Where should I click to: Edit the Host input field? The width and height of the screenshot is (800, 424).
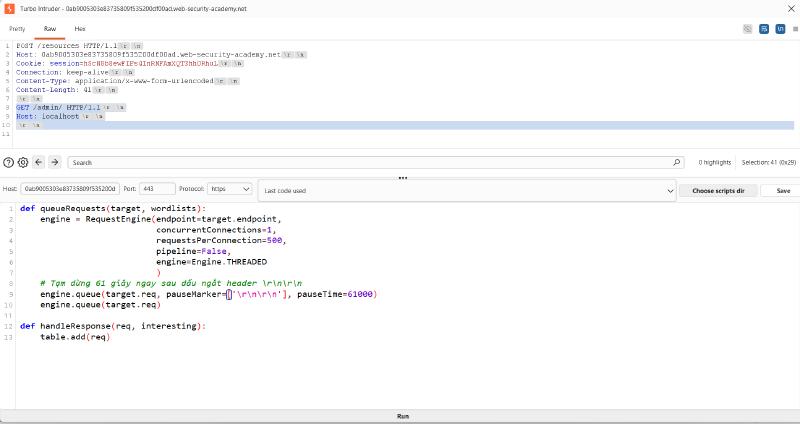[x=70, y=189]
